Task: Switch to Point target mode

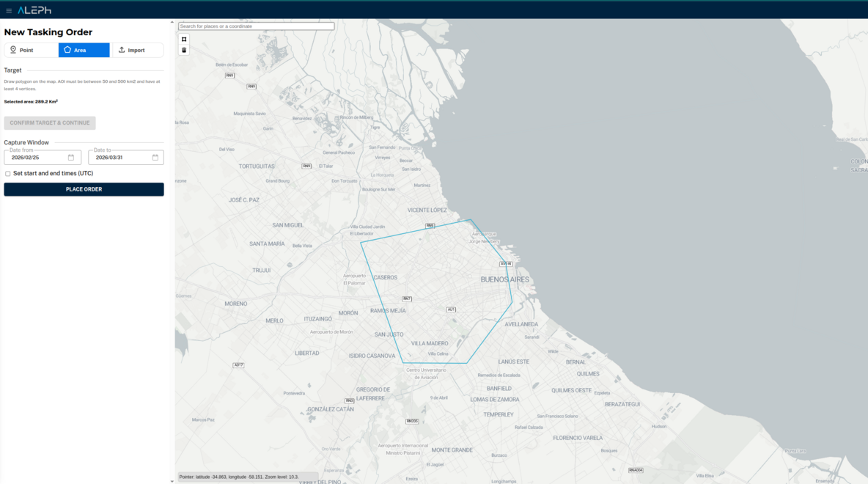Action: pos(31,50)
